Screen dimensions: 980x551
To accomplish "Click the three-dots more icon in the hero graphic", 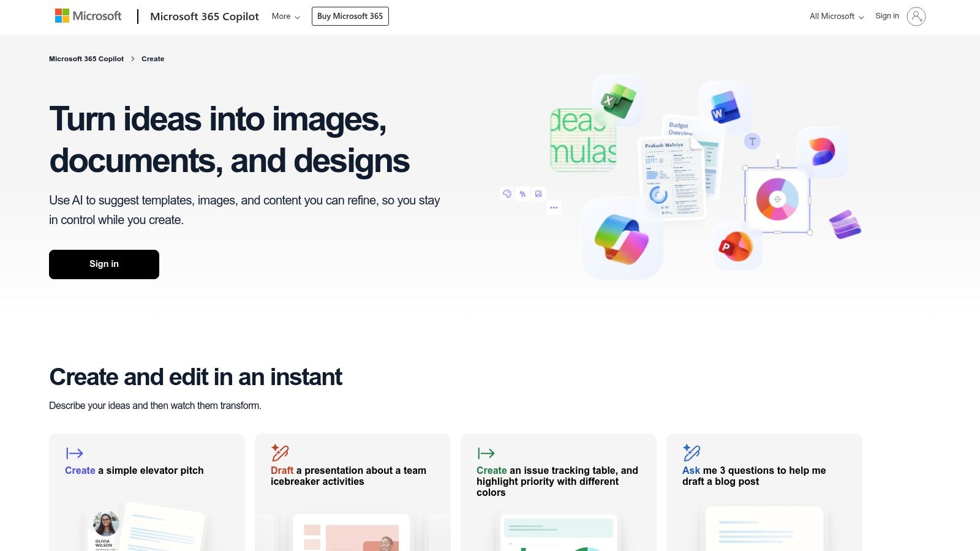I will [554, 208].
